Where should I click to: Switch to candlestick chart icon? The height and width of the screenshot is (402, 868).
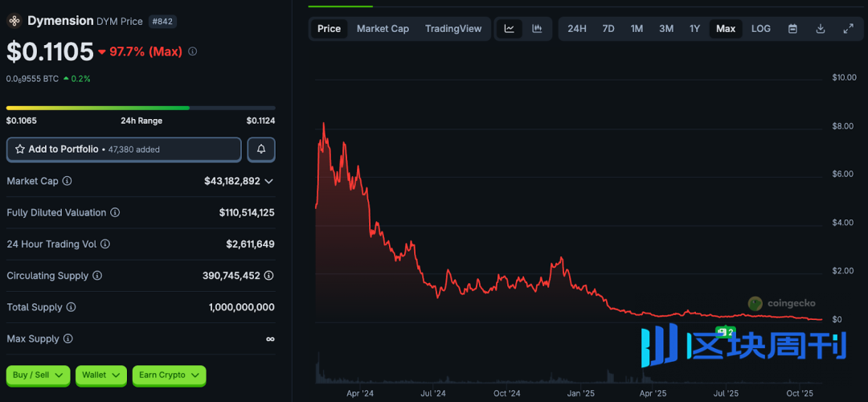(x=537, y=29)
